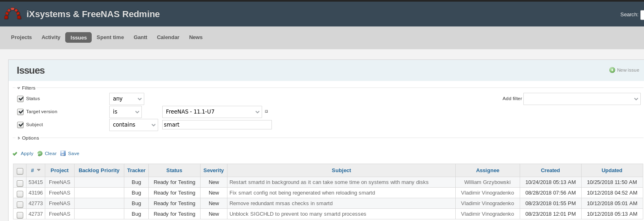Click the multi-select toggle beside target version
The image size is (644, 221).
(267, 111)
